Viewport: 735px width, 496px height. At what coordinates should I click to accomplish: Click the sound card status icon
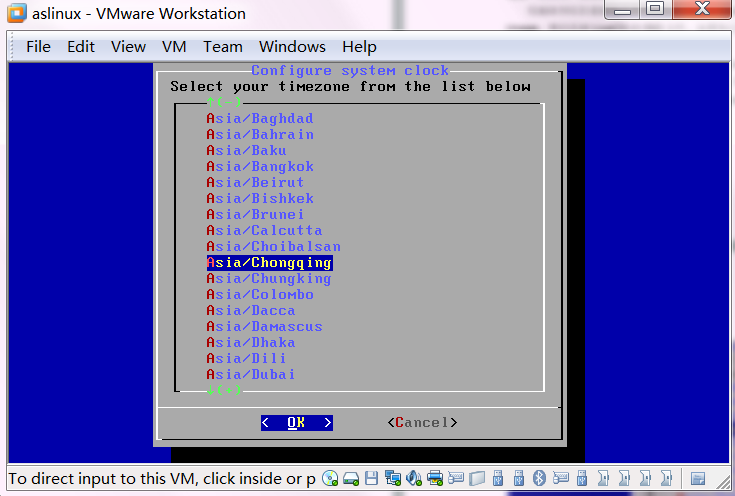point(413,478)
